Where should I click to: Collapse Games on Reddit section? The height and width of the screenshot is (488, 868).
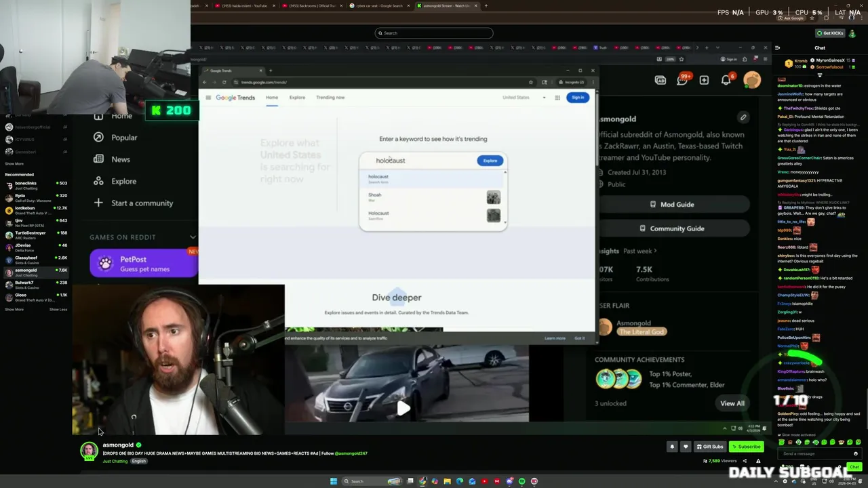193,237
